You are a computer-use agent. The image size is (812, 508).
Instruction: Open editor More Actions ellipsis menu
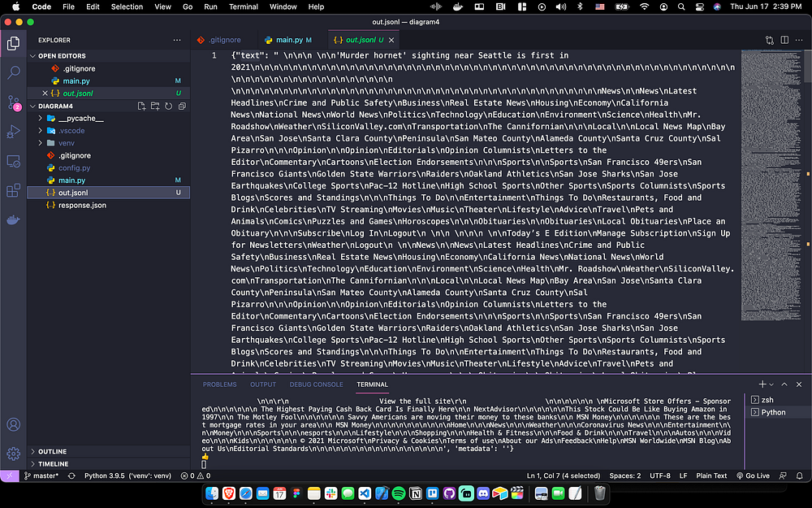coord(800,40)
